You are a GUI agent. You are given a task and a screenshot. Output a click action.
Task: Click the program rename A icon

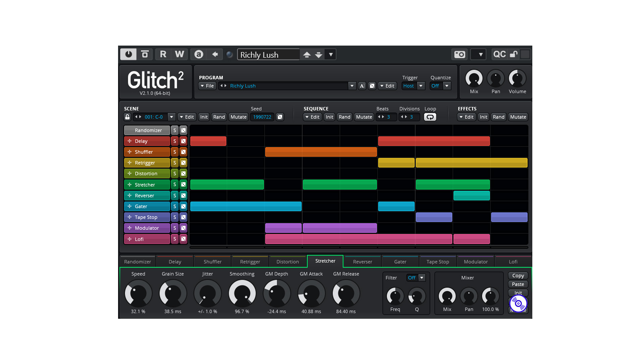click(x=362, y=86)
